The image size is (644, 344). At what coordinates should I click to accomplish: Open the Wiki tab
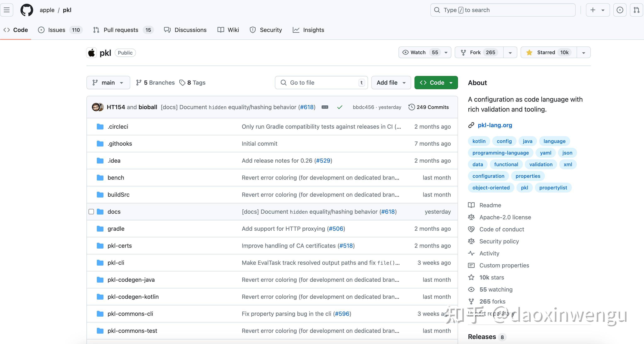(228, 30)
